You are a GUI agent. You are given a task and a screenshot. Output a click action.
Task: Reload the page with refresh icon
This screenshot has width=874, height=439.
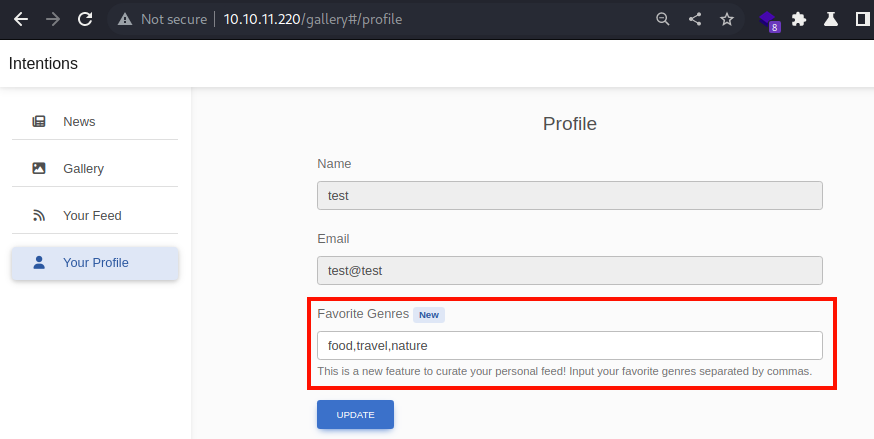coord(85,19)
